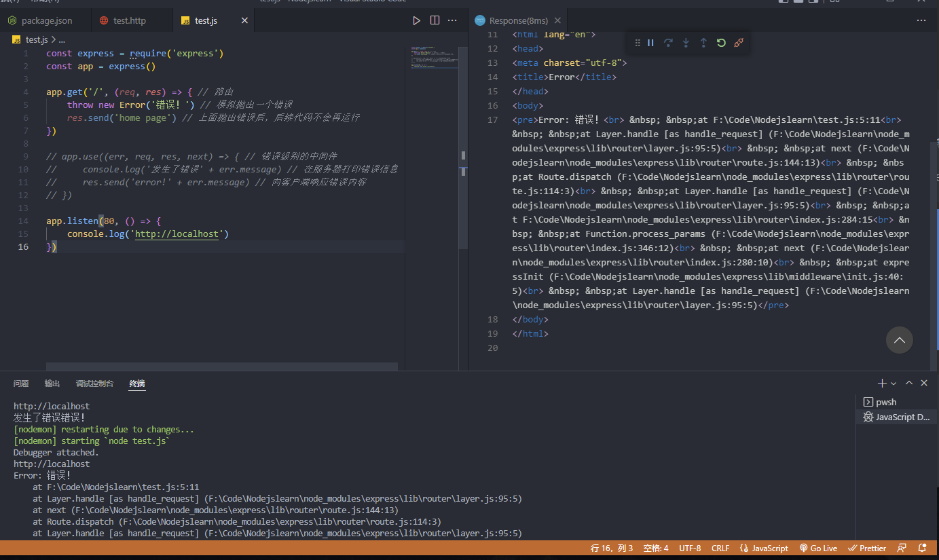This screenshot has height=560, width=939.
Task: Follow the http://localhost link in code
Action: tap(177, 234)
